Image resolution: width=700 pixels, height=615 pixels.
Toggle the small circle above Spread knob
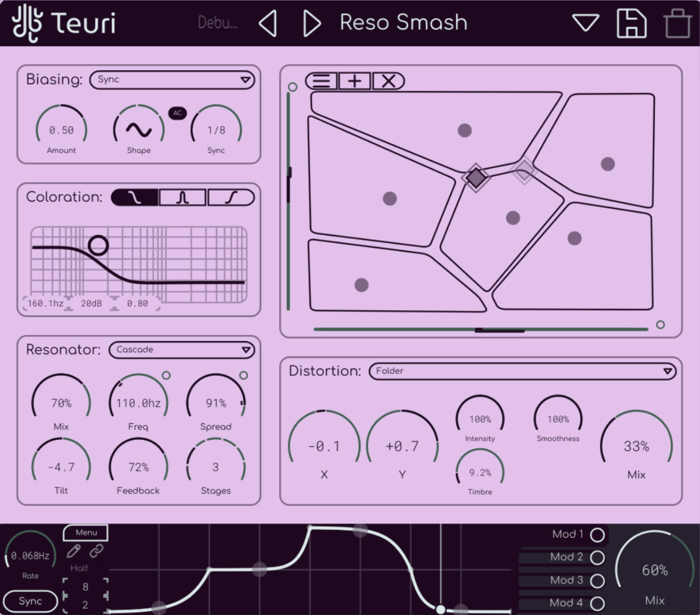243,375
